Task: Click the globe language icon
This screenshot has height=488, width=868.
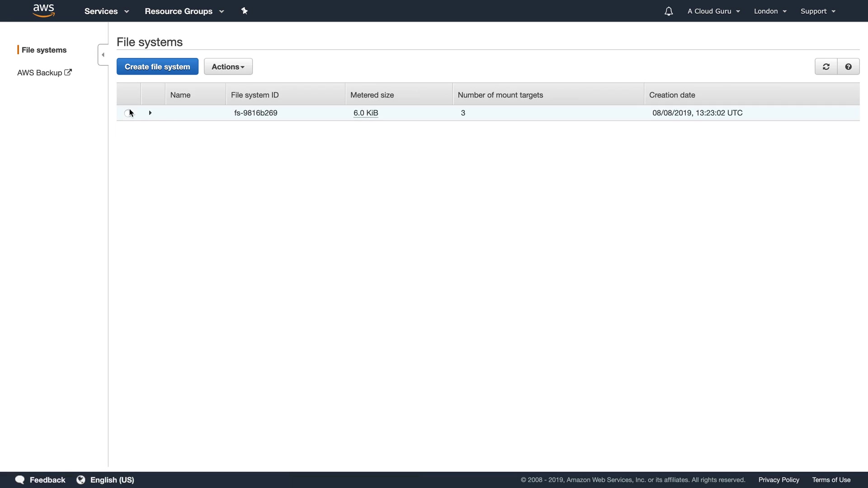Action: pos(81,480)
